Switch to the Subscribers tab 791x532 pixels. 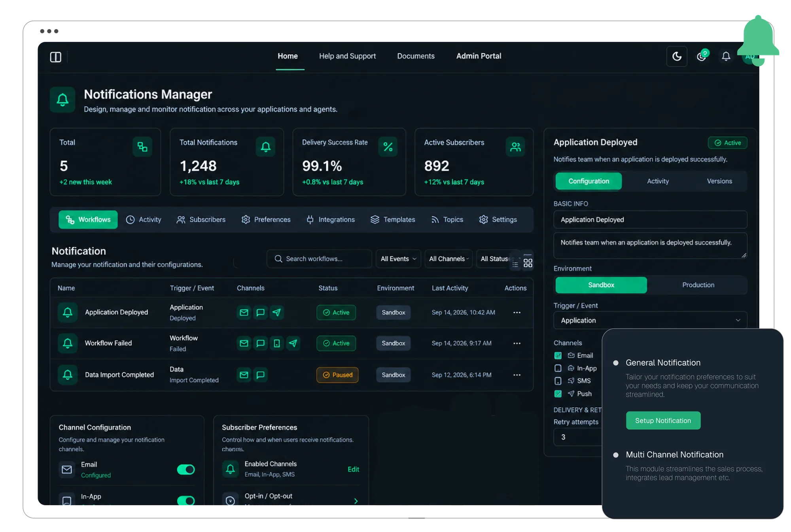click(201, 219)
